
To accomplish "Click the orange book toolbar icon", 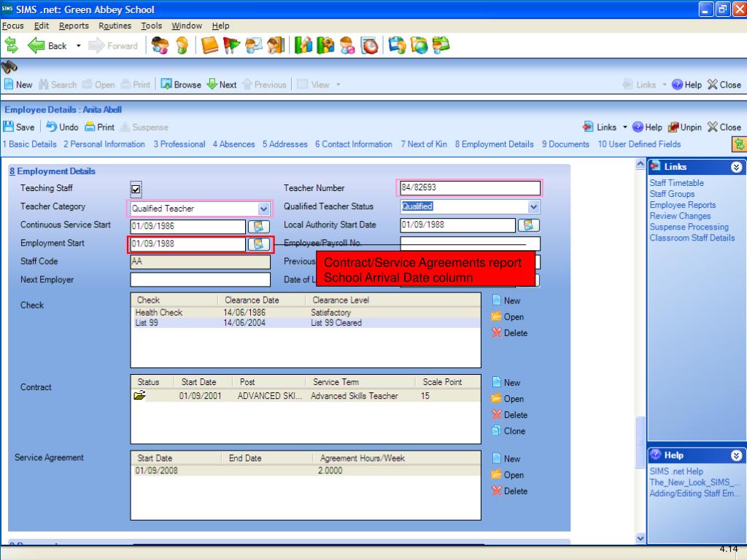I will (209, 46).
